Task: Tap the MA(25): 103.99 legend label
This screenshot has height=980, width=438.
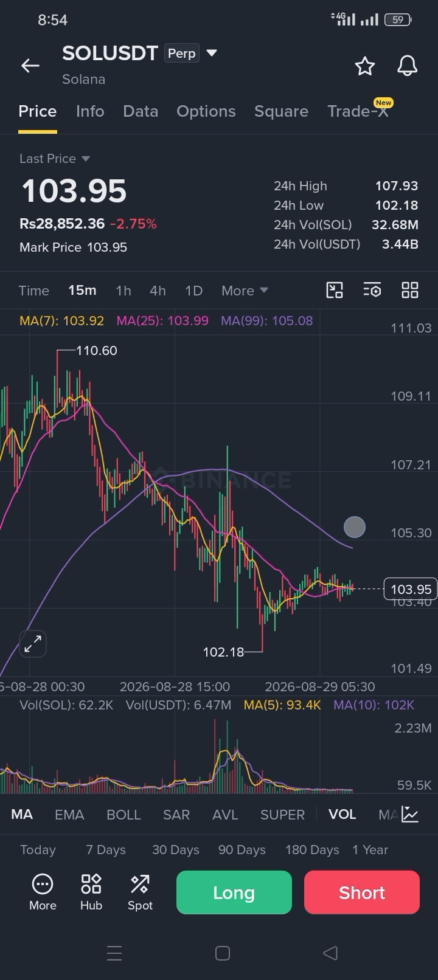Action: [x=162, y=320]
